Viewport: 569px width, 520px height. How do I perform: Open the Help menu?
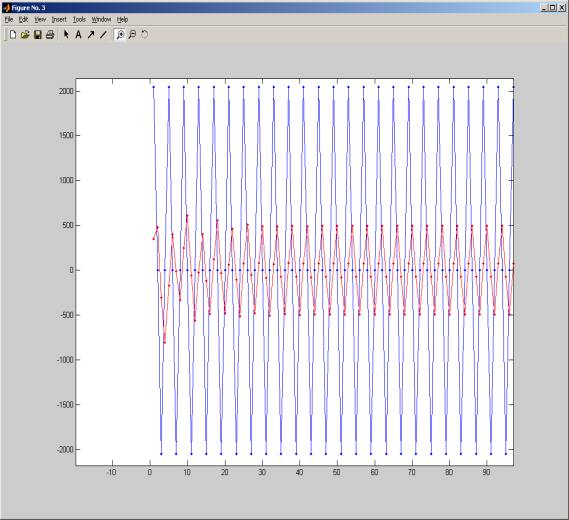click(x=122, y=20)
